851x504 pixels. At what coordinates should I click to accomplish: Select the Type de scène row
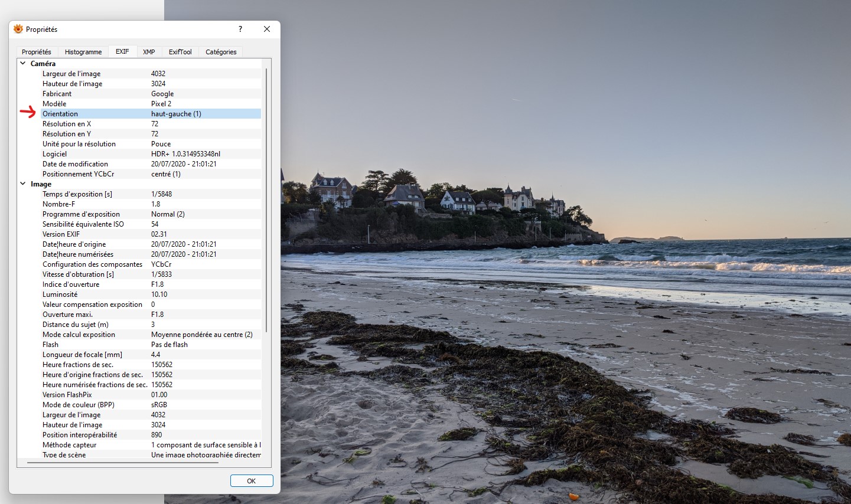151,454
